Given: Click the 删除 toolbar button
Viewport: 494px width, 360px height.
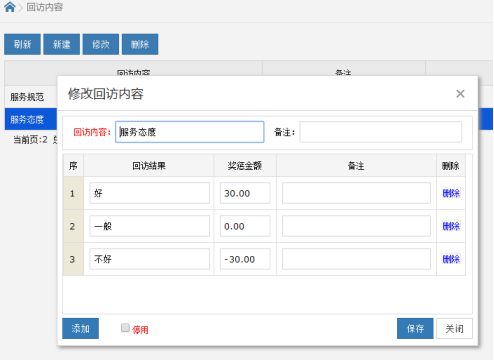Looking at the screenshot, I should pyautogui.click(x=140, y=44).
